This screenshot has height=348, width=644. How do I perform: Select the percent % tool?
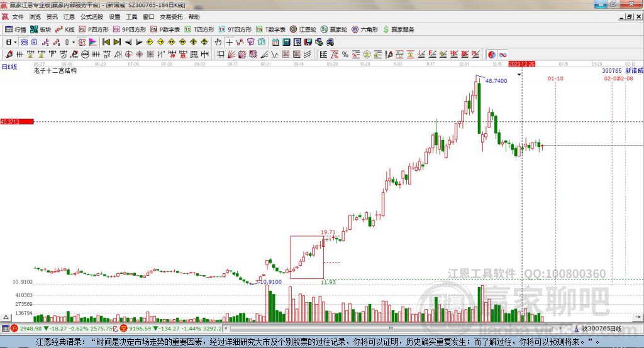(x=345, y=54)
